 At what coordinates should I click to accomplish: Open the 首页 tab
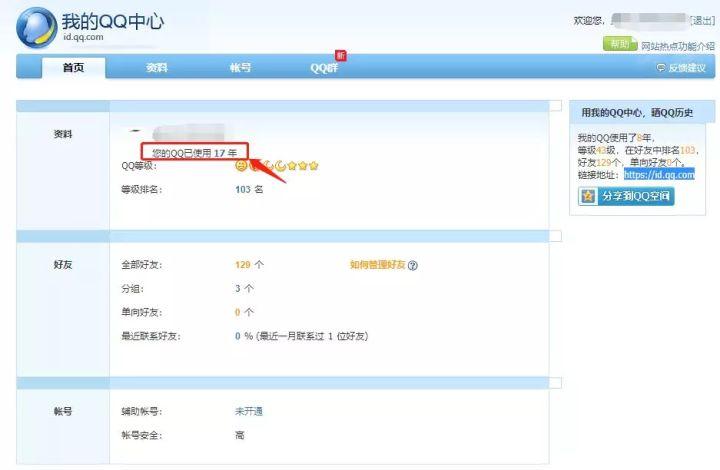click(x=73, y=68)
